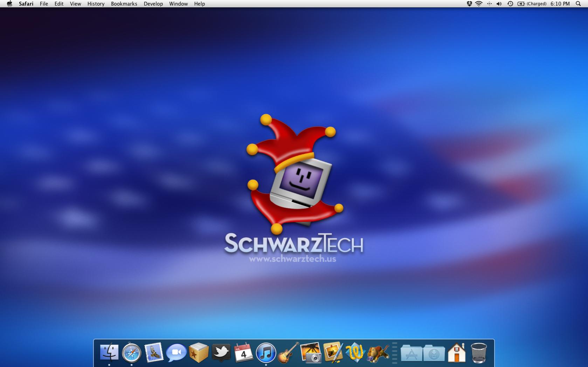The height and width of the screenshot is (367, 588).
Task: Click the 6:10 PM clock
Action: coord(560,4)
